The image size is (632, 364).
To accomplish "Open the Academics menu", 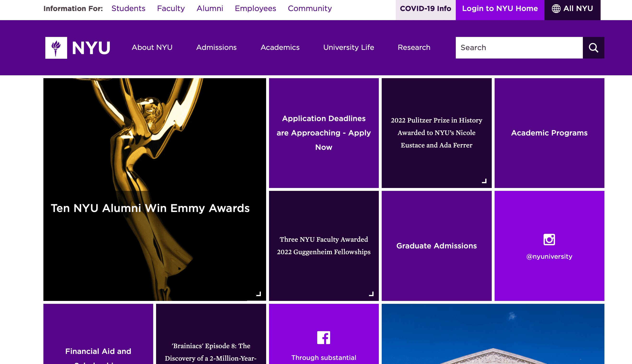I will [x=280, y=47].
